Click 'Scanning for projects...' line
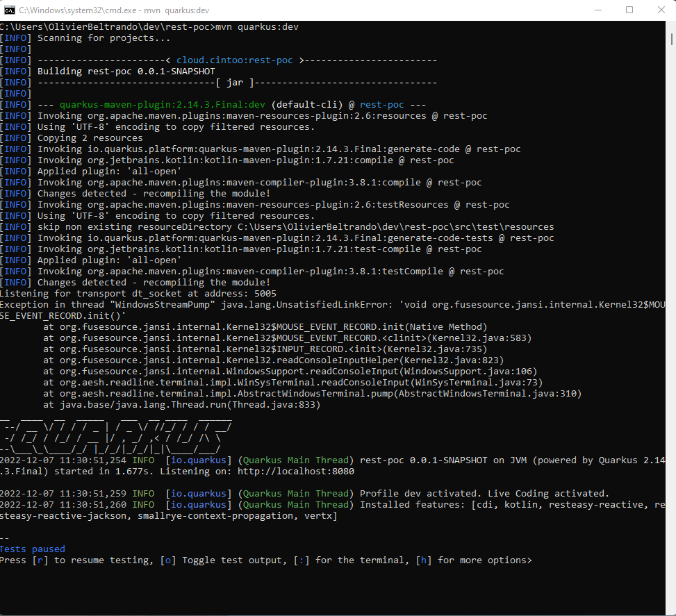Viewport: 676px width, 616px height. click(104, 38)
